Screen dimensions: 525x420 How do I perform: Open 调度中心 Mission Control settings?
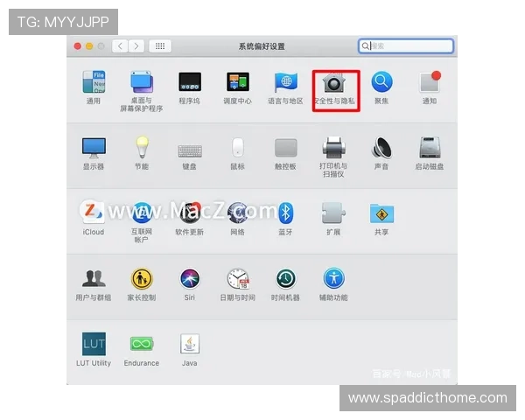click(237, 83)
